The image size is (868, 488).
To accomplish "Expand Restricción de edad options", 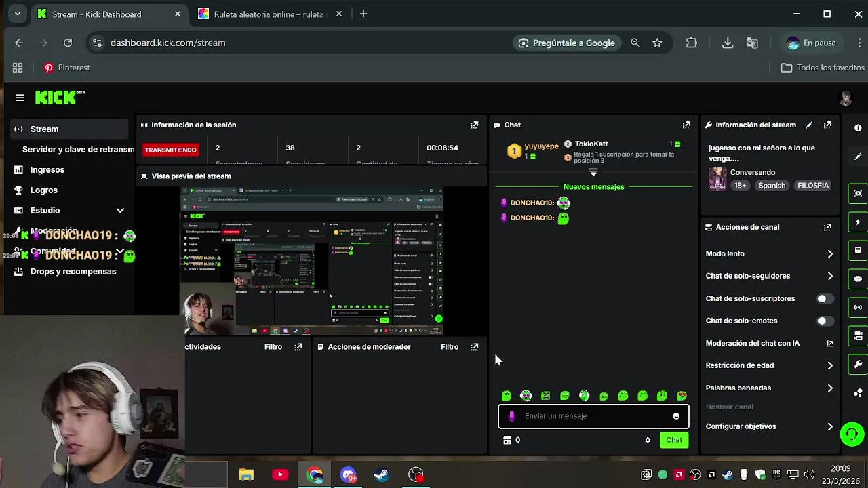I will [x=830, y=365].
